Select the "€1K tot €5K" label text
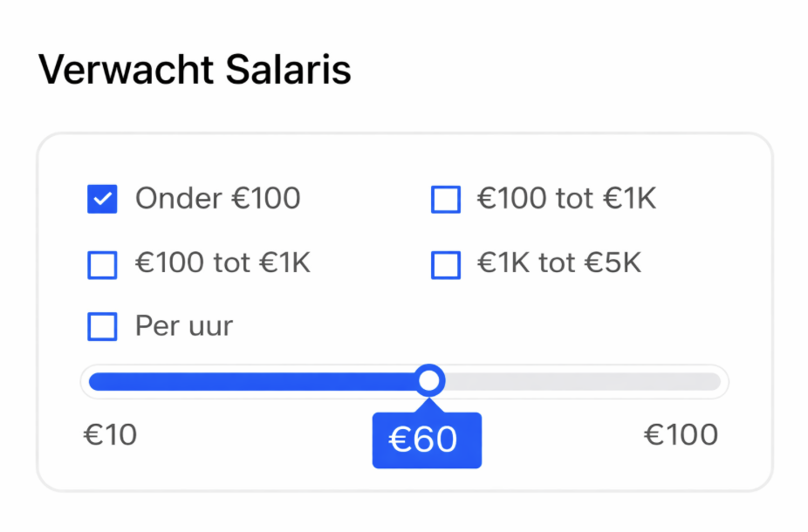The image size is (808, 532). (559, 263)
